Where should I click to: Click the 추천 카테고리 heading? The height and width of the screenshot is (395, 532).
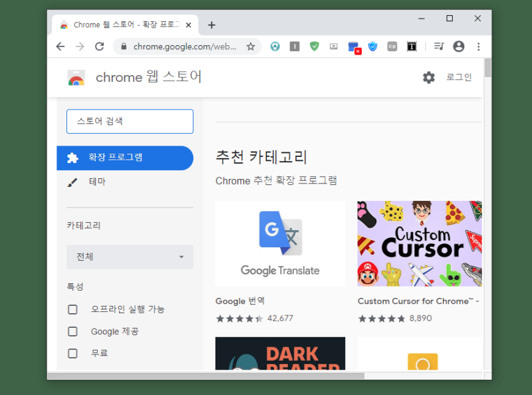[261, 157]
